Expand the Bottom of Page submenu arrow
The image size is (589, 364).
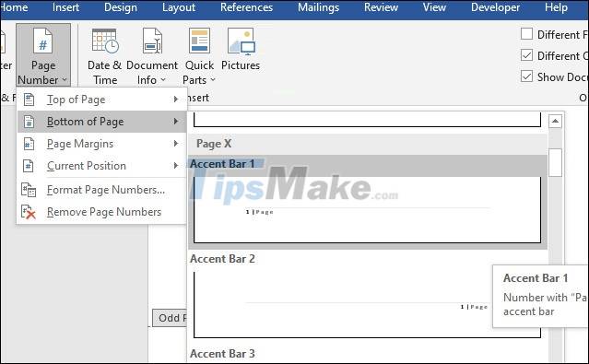175,122
